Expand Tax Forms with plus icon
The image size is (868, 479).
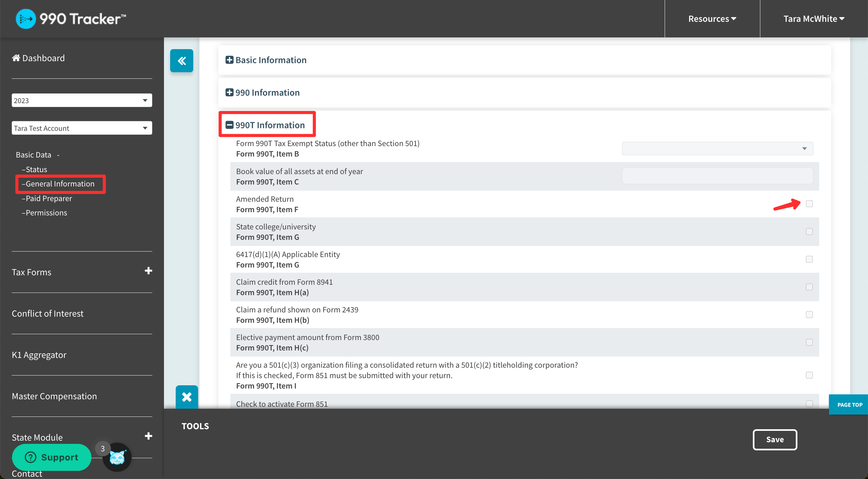click(x=148, y=271)
